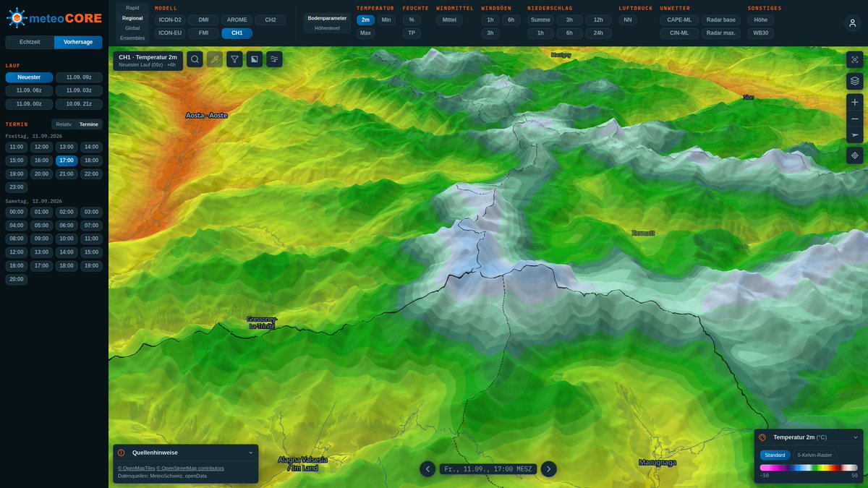Viewport: 868px width, 488px height.
Task: Open the funnel filter tool
Action: click(234, 59)
